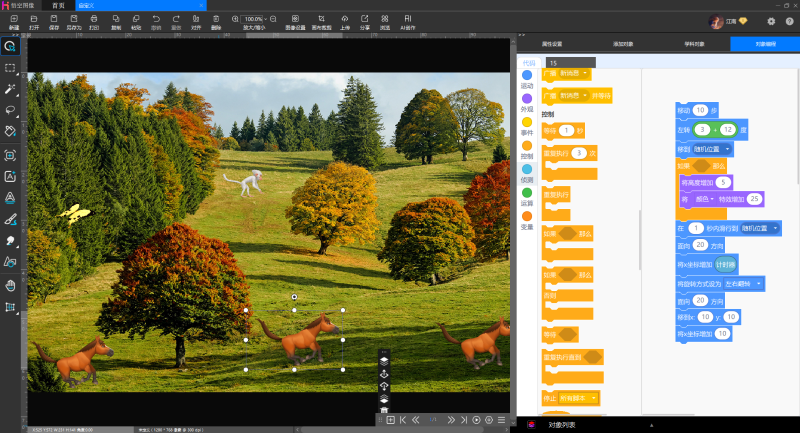This screenshot has height=433, width=800.
Task: Open the 左右翻转 rotation style dropdown
Action: pos(744,284)
